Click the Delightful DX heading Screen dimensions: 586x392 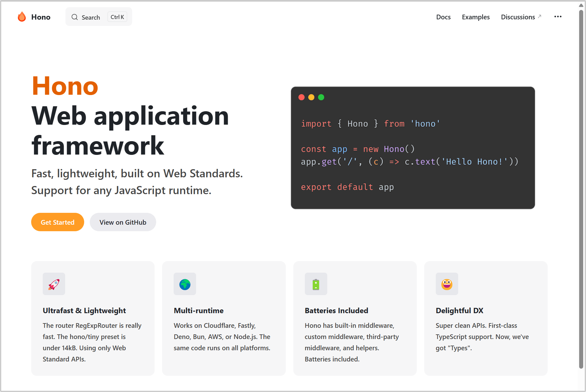pos(459,311)
